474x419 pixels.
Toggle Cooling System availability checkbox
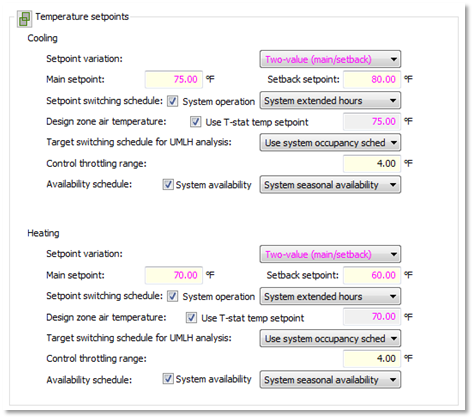click(x=168, y=184)
